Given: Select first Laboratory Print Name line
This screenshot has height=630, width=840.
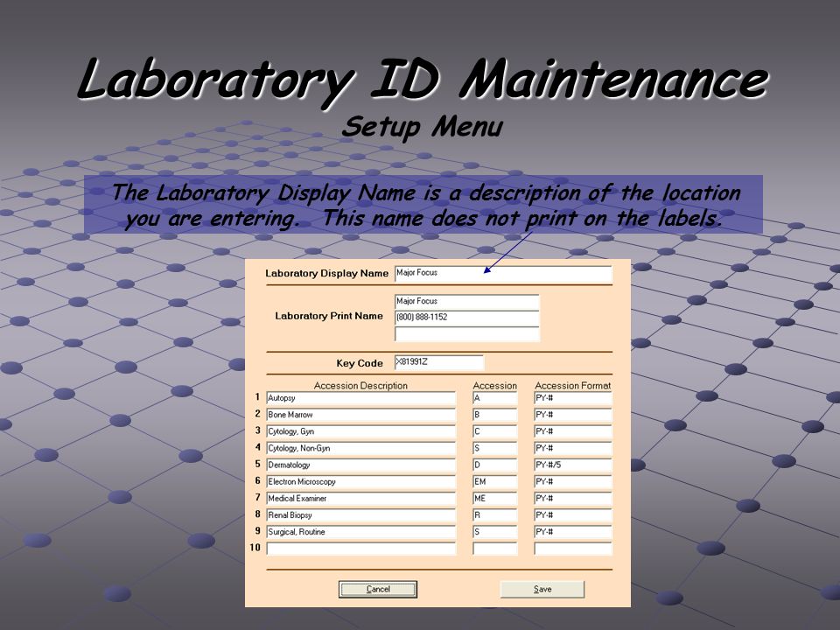Looking at the screenshot, I should [466, 302].
